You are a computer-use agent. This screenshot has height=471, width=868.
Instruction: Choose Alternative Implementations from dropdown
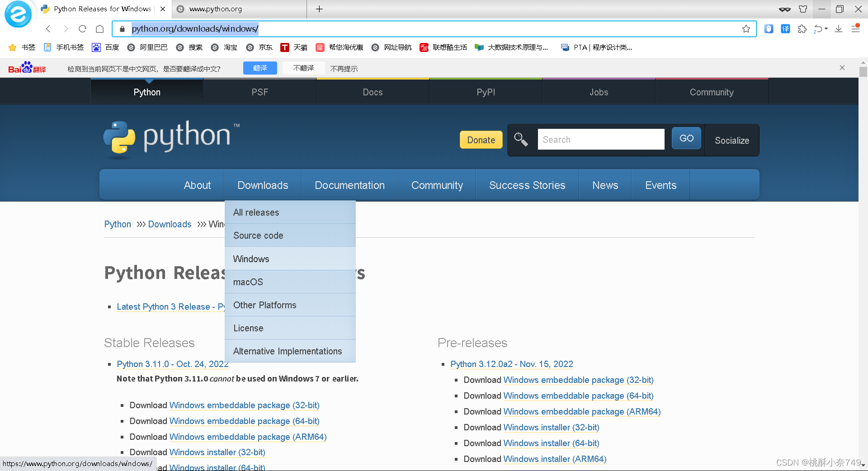pos(290,351)
